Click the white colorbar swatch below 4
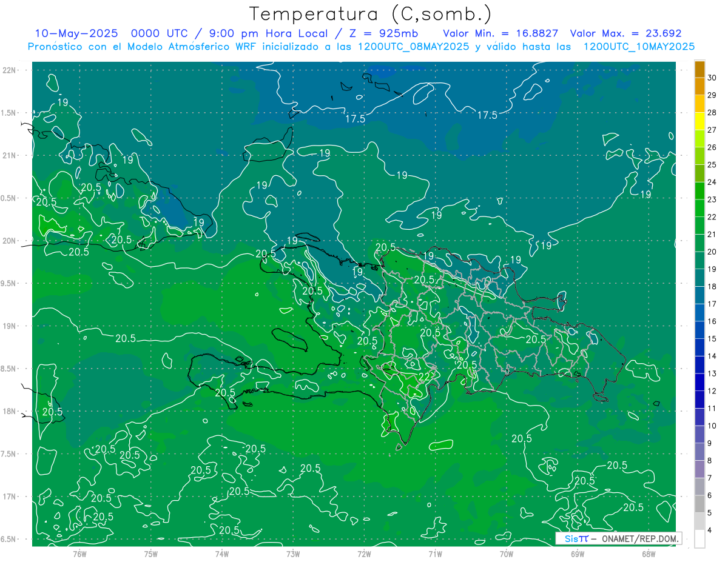 coord(699,539)
